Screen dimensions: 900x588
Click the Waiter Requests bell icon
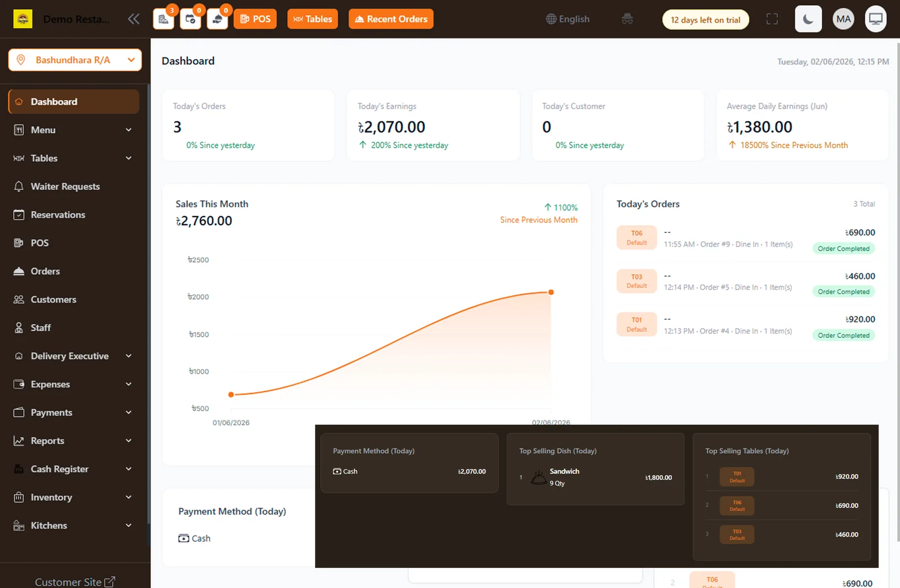[x=19, y=187]
